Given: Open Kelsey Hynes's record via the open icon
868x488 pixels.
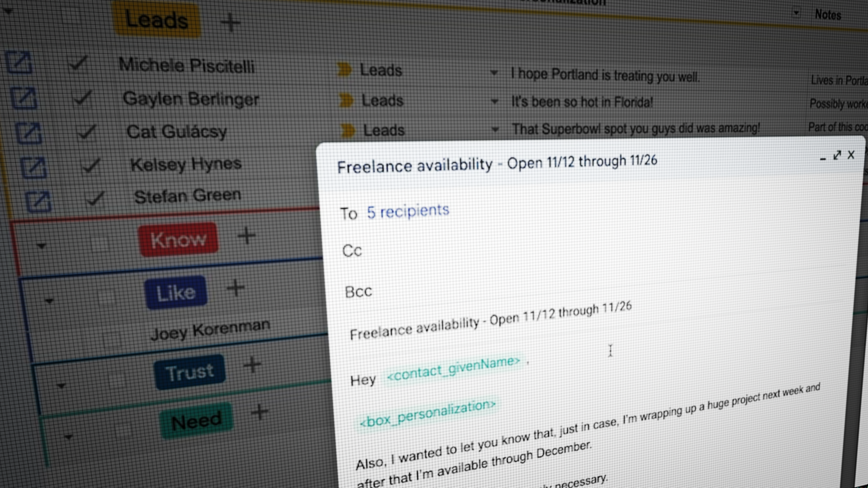Looking at the screenshot, I should coord(33,167).
